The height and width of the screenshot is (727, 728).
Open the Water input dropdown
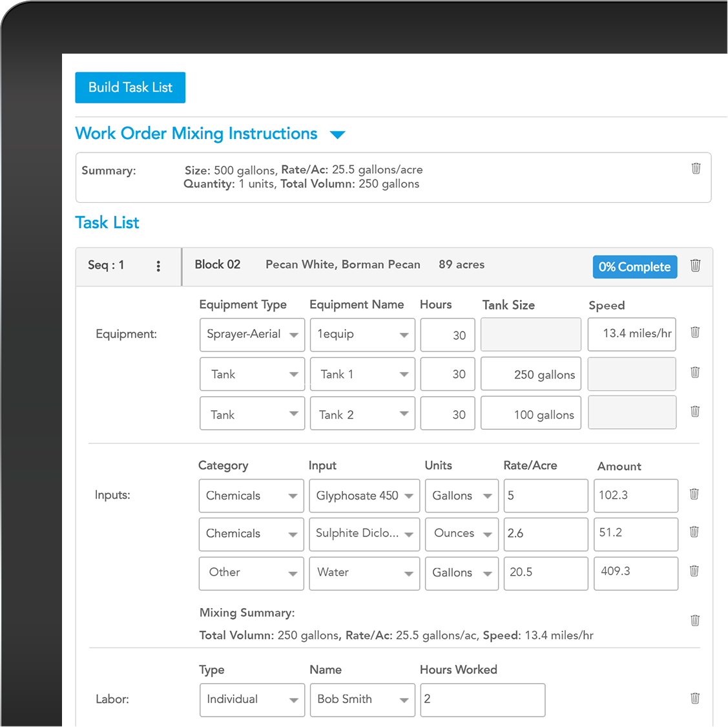tap(364, 573)
